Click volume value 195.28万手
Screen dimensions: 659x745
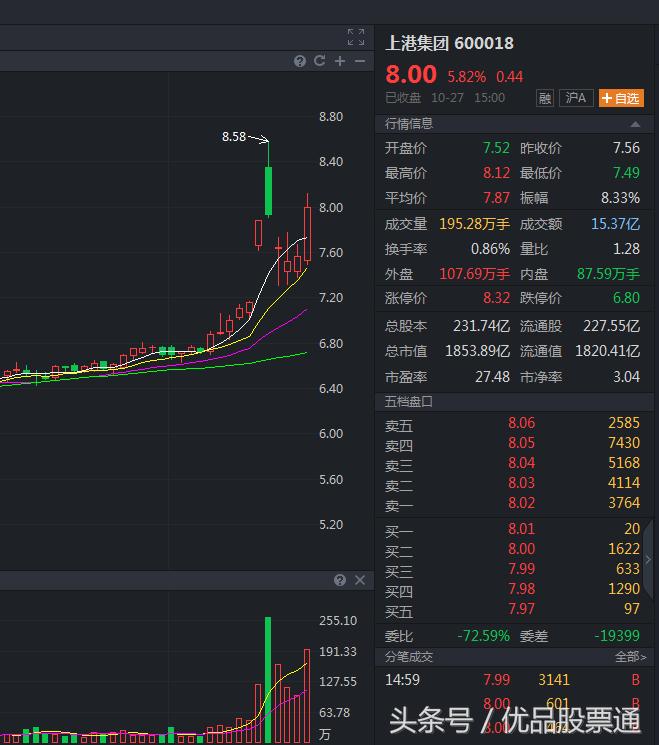(474, 223)
